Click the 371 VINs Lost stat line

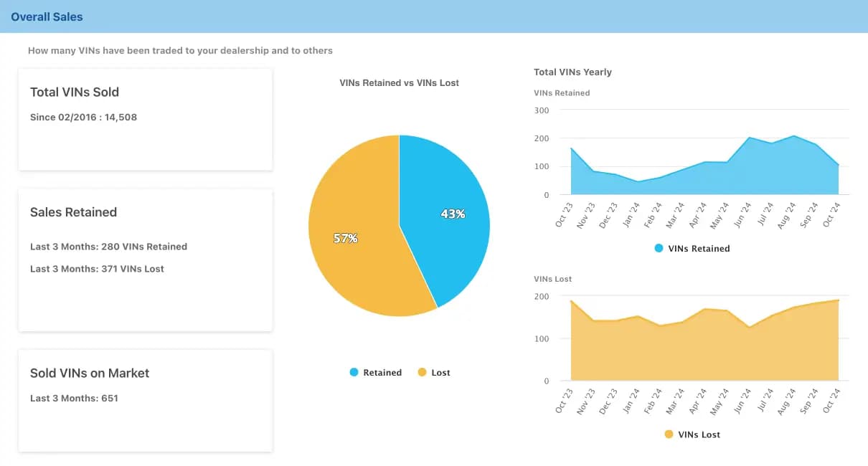(97, 269)
